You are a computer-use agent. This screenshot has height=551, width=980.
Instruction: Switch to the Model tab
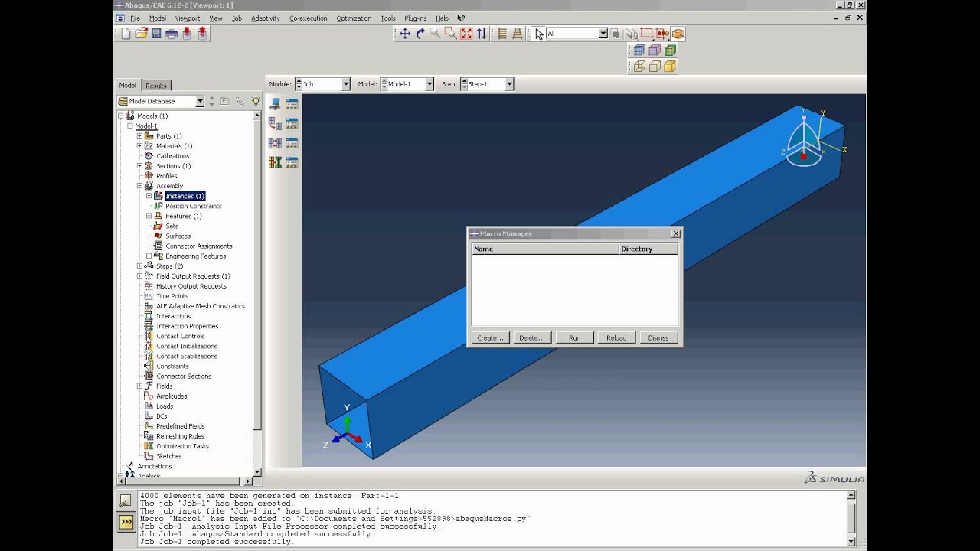127,85
